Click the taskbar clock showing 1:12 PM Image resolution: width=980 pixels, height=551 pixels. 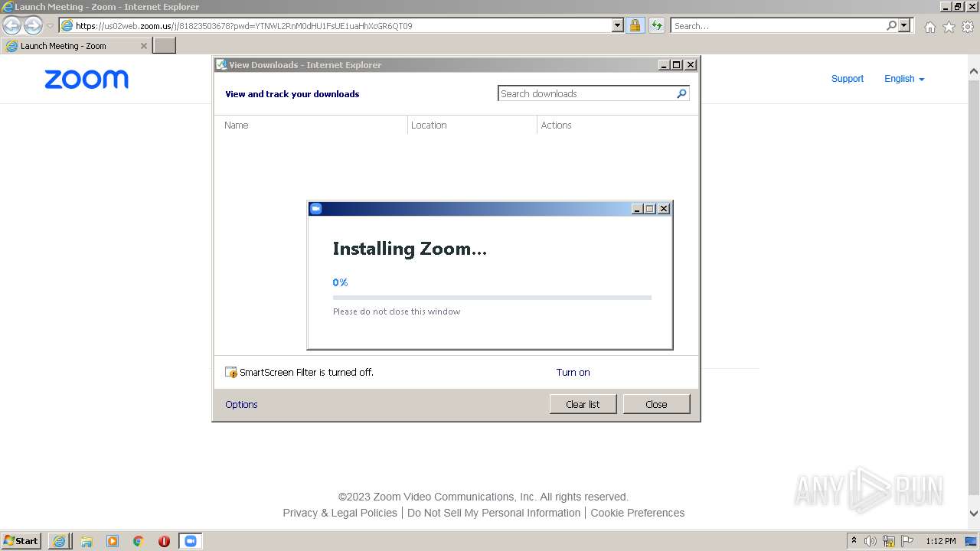coord(940,541)
